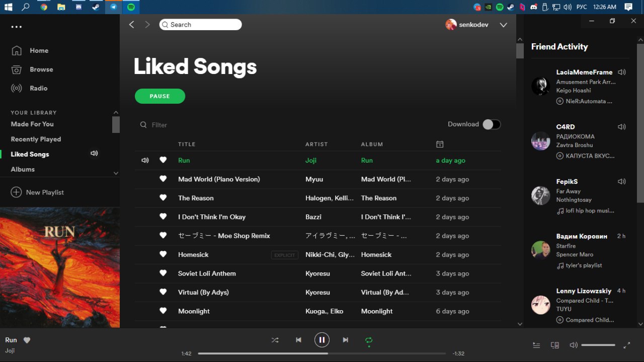The image size is (644, 362).
Task: Toggle repeat mode
Action: (x=369, y=340)
